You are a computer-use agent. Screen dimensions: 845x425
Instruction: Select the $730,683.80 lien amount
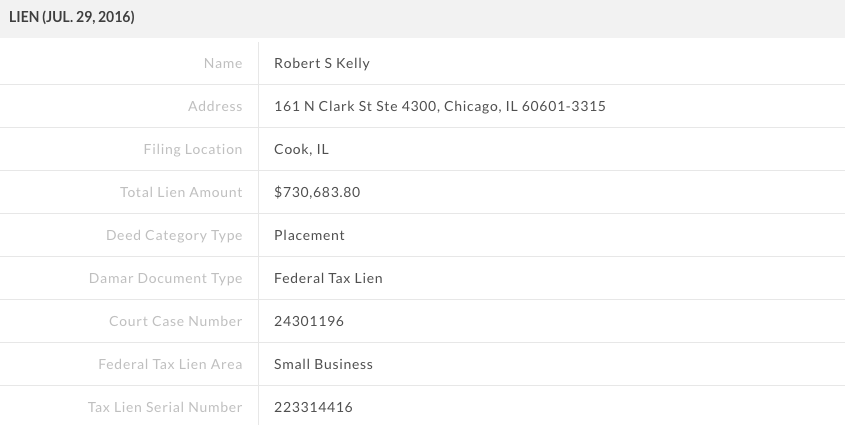(317, 192)
